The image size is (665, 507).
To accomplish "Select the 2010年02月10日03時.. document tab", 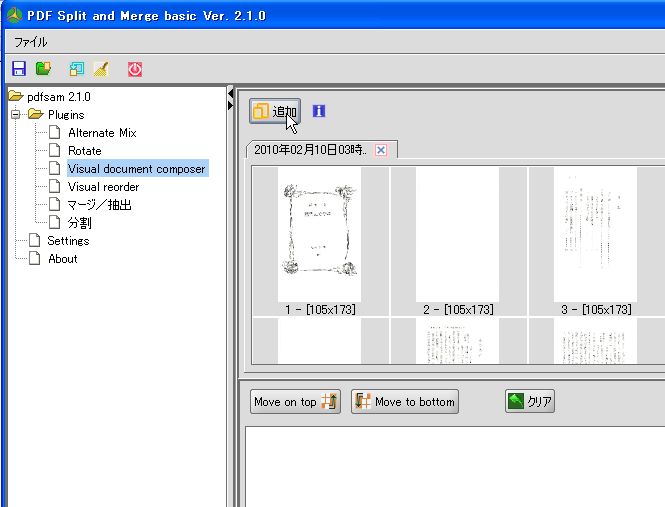I will tap(310, 149).
